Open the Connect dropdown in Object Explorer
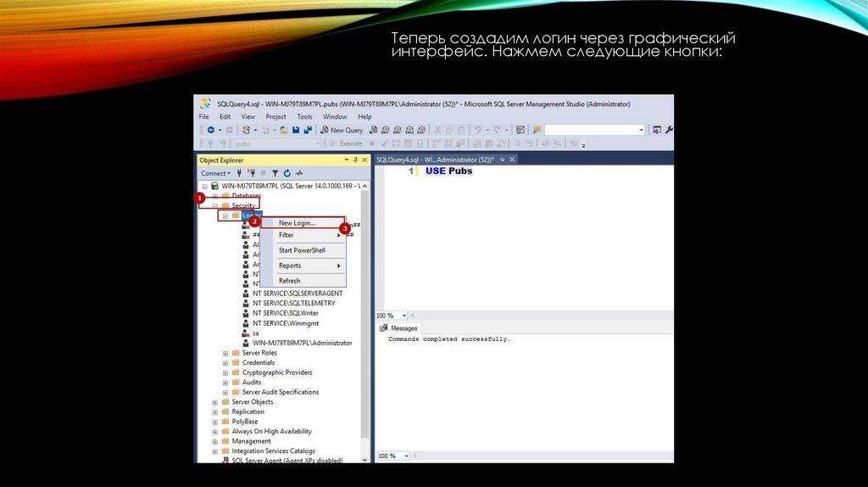Viewport: 868px width, 487px height. [215, 173]
